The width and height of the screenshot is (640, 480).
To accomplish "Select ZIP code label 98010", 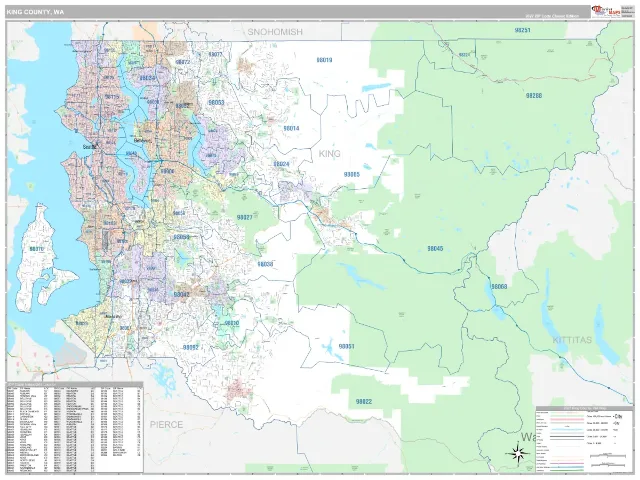I will 231,323.
